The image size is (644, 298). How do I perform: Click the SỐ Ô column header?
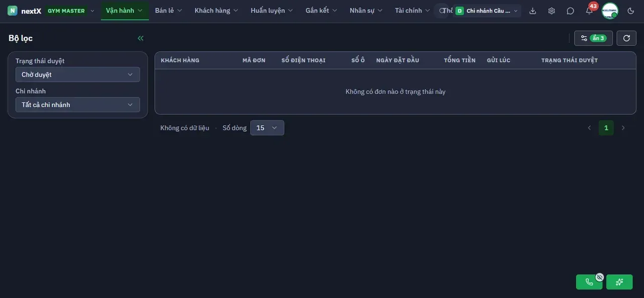coord(358,60)
